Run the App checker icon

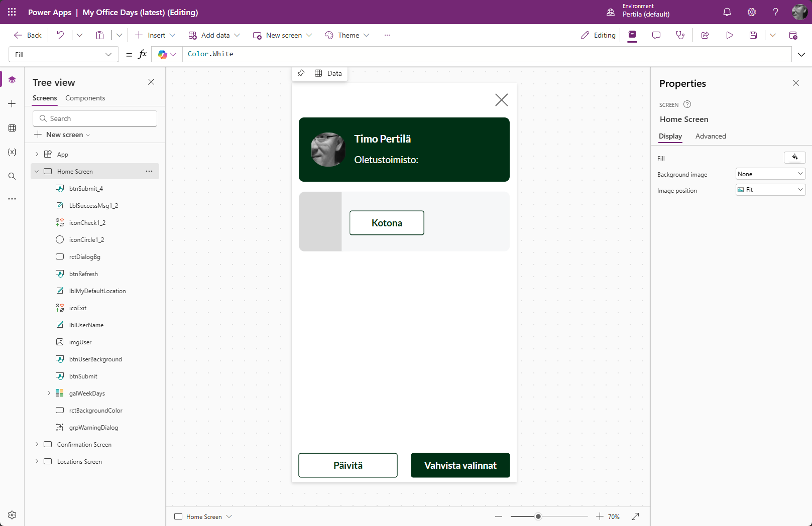pyautogui.click(x=680, y=35)
